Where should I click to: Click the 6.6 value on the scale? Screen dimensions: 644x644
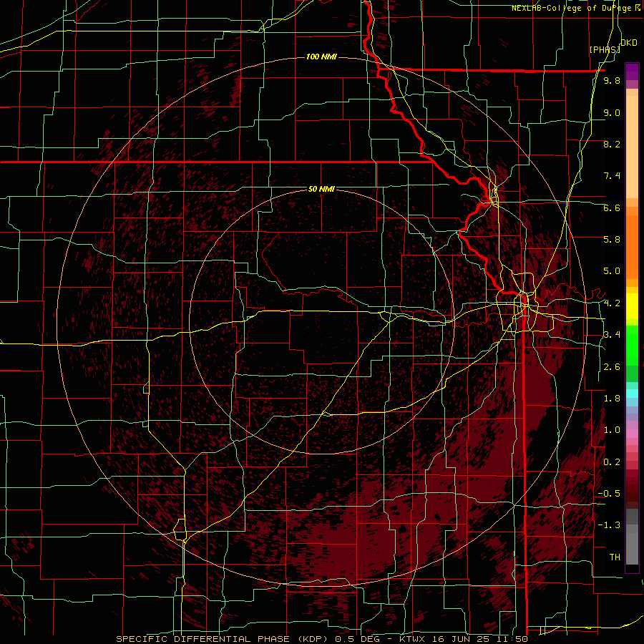tap(612, 208)
